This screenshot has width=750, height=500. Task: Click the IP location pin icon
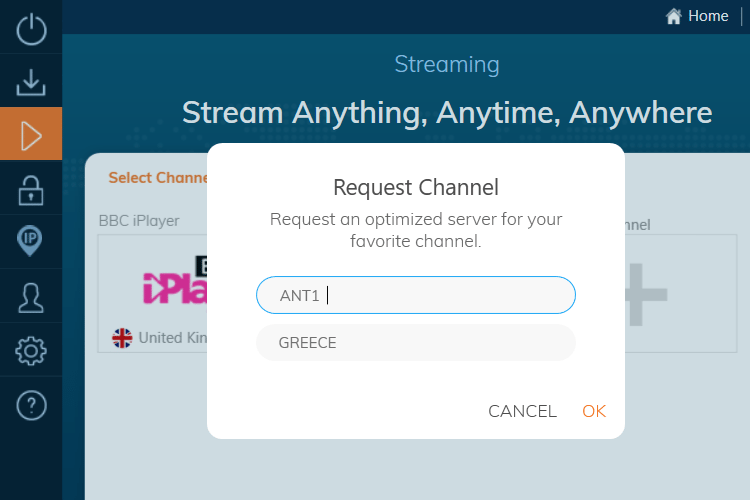pos(30,241)
